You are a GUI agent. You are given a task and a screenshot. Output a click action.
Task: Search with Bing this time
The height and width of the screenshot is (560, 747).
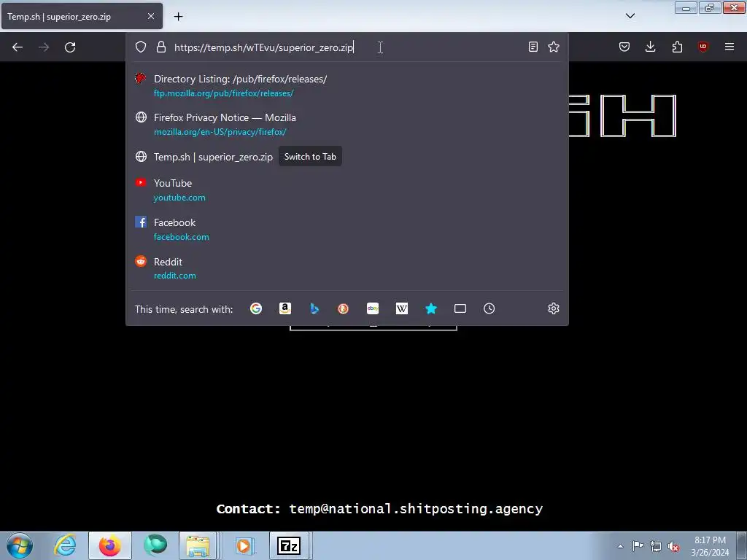(x=314, y=308)
